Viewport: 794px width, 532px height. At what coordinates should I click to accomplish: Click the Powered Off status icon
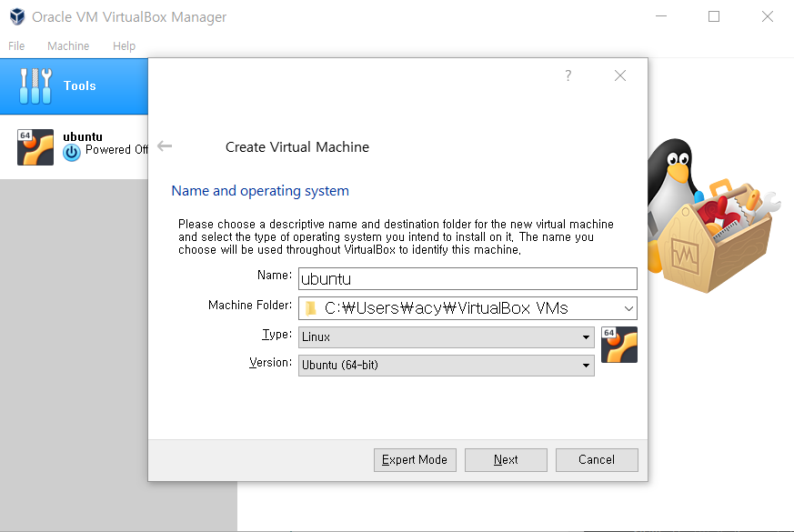point(71,152)
